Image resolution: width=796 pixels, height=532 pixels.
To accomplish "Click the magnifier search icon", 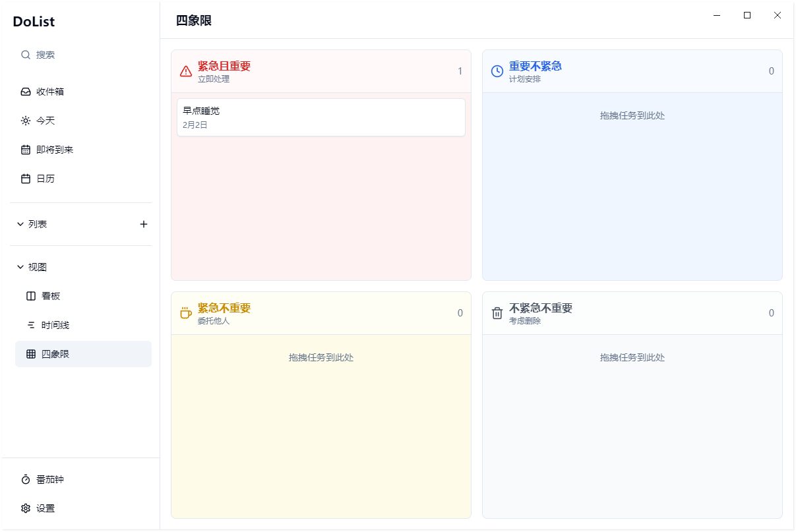I will point(25,55).
